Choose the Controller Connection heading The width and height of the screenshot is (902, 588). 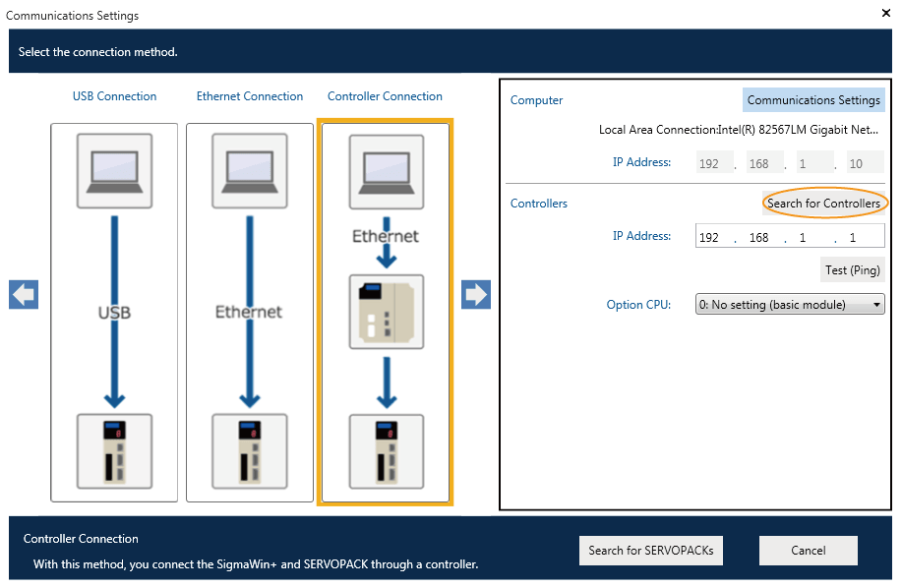pyautogui.click(x=385, y=96)
